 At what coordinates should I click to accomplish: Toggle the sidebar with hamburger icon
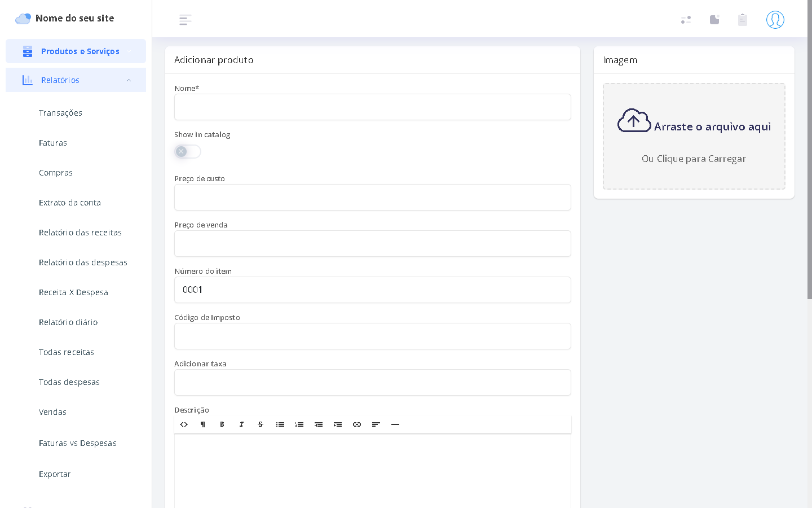pyautogui.click(x=185, y=20)
